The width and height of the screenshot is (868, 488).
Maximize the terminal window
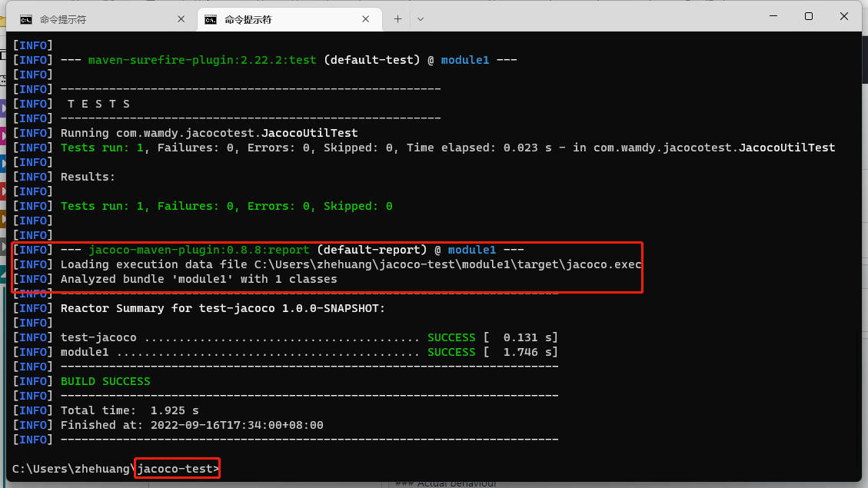pyautogui.click(x=809, y=16)
